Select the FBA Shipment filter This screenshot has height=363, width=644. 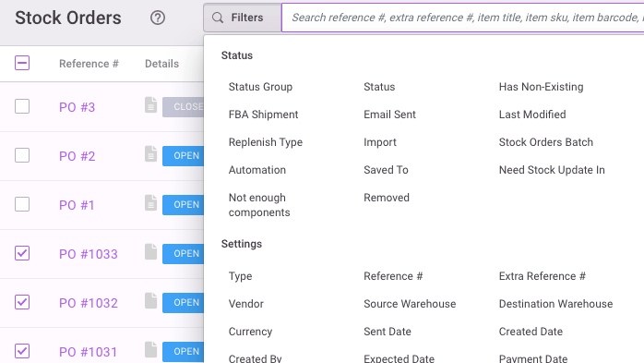click(x=263, y=115)
